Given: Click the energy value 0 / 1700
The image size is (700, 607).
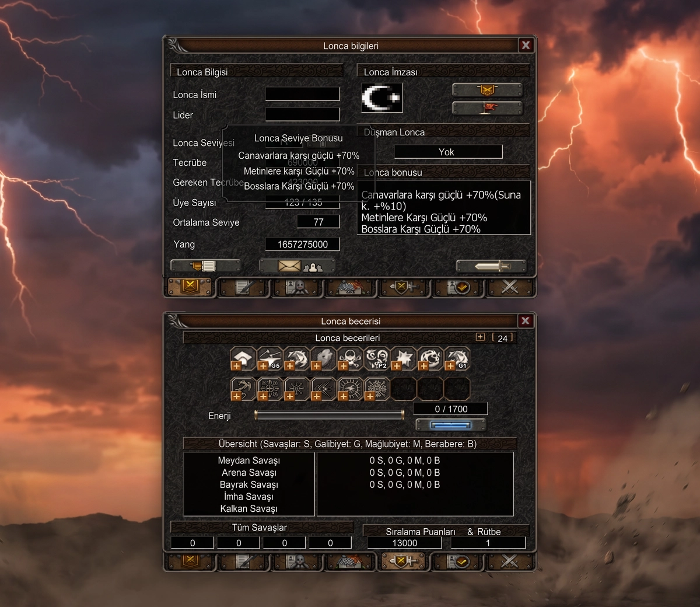Looking at the screenshot, I should tap(450, 409).
